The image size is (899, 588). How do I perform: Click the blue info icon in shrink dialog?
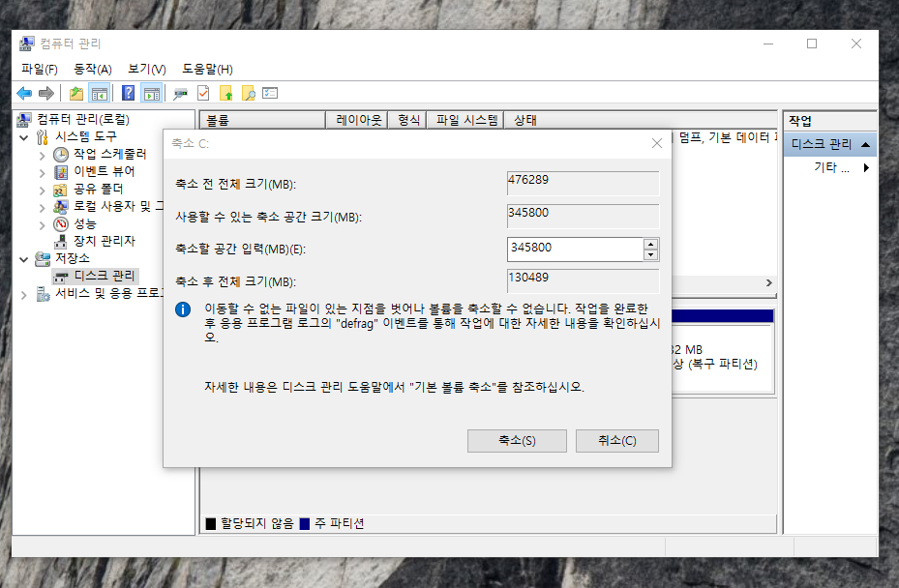183,309
